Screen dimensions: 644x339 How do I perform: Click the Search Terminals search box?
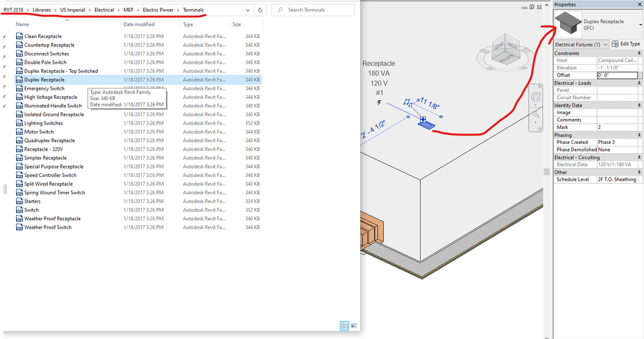pos(313,10)
